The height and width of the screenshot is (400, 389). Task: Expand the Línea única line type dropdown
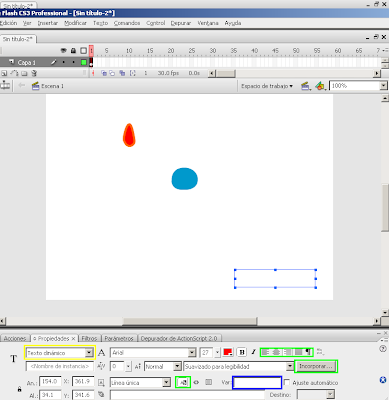pyautogui.click(x=140, y=383)
